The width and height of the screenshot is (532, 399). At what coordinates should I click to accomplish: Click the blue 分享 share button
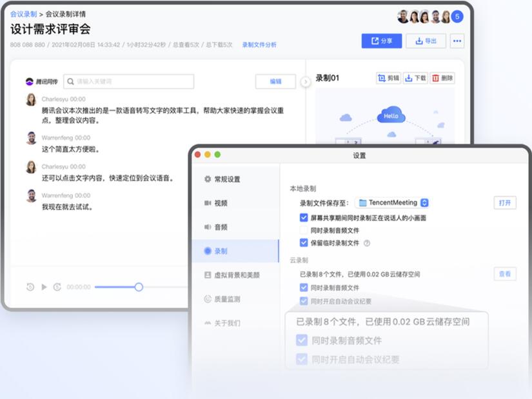pos(382,41)
